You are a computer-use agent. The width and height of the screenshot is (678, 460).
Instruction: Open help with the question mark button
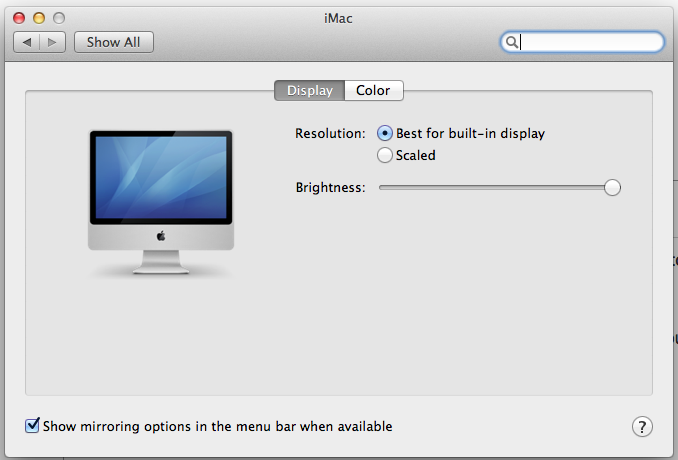coord(642,427)
